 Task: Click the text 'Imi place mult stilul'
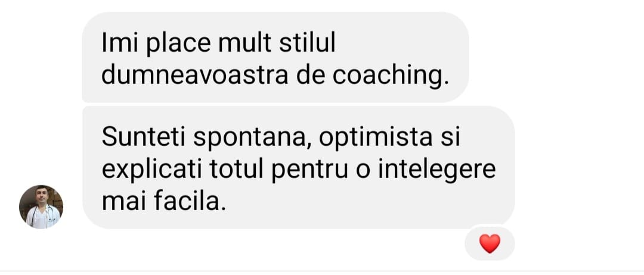218,43
